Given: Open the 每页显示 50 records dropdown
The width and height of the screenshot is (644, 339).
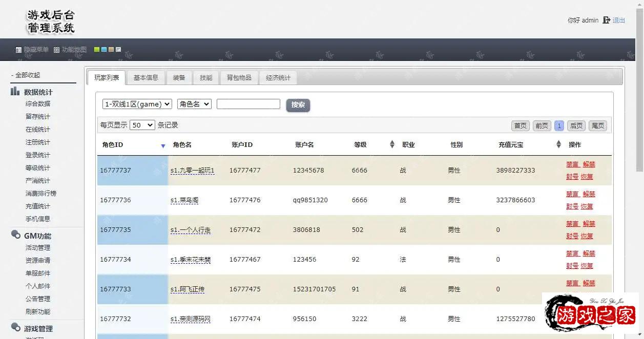Looking at the screenshot, I should point(142,125).
